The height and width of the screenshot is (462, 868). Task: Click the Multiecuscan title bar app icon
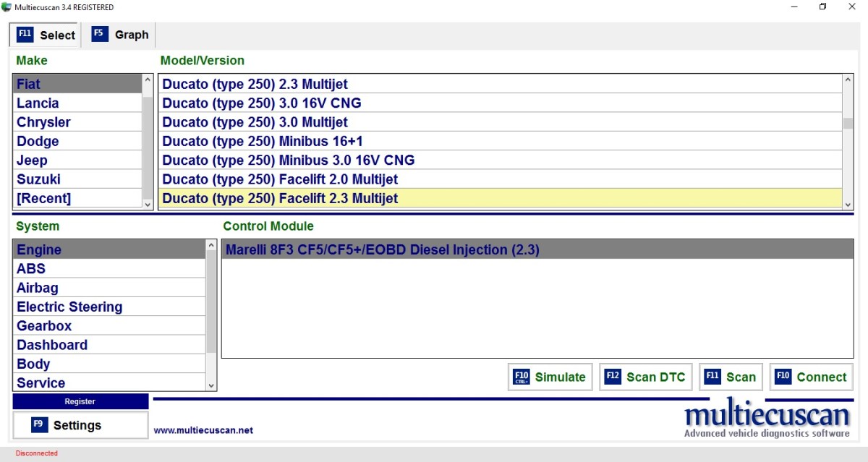[x=7, y=7]
